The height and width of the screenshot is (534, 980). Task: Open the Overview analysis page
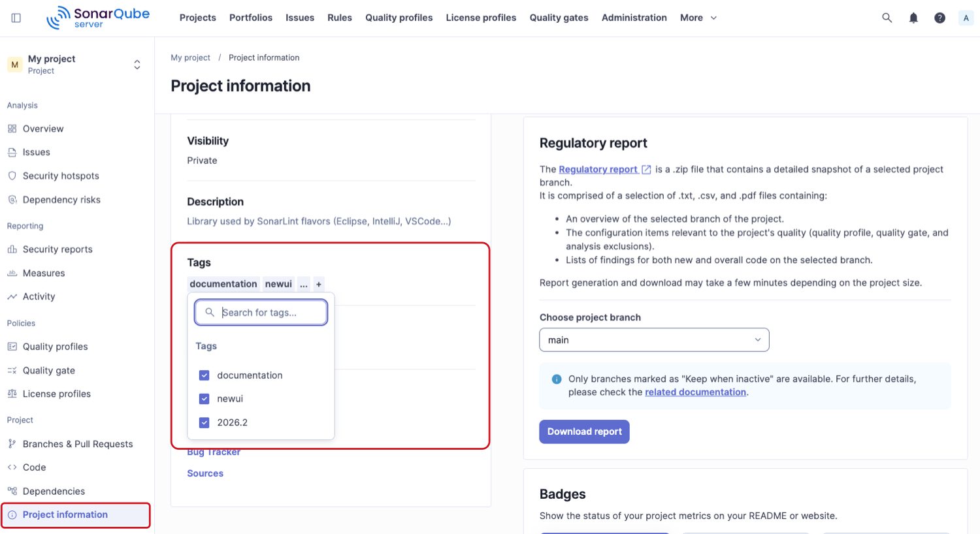pyautogui.click(x=42, y=128)
